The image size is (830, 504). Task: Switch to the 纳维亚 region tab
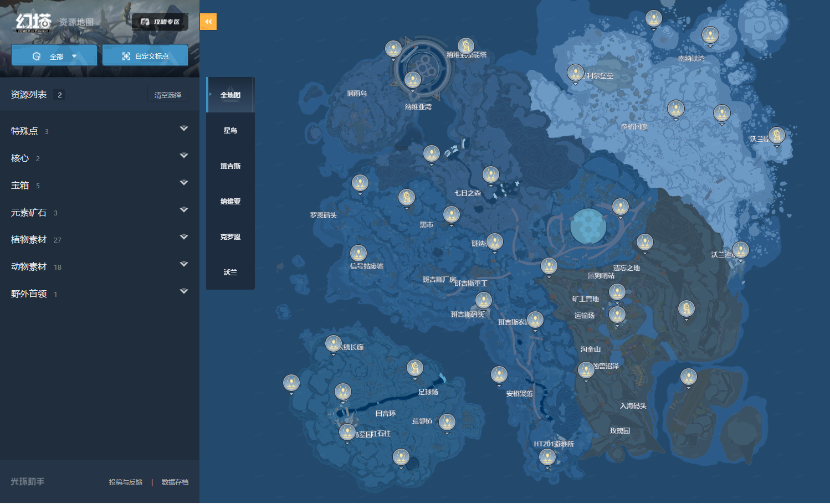[230, 202]
